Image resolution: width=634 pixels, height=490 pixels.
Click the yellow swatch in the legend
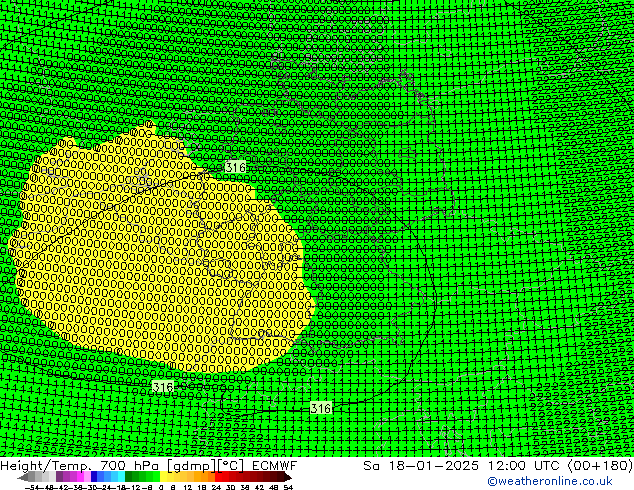(163, 476)
